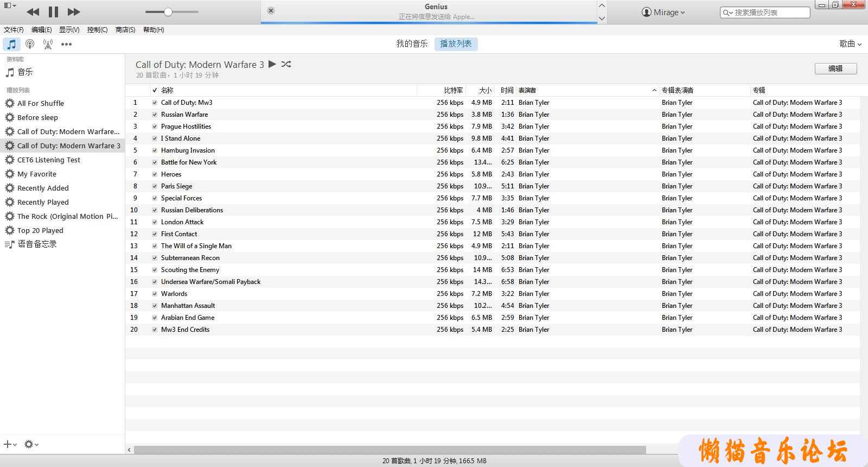The width and height of the screenshot is (868, 467).
Task: Play the Call of Duty playlist triangle
Action: [x=272, y=64]
